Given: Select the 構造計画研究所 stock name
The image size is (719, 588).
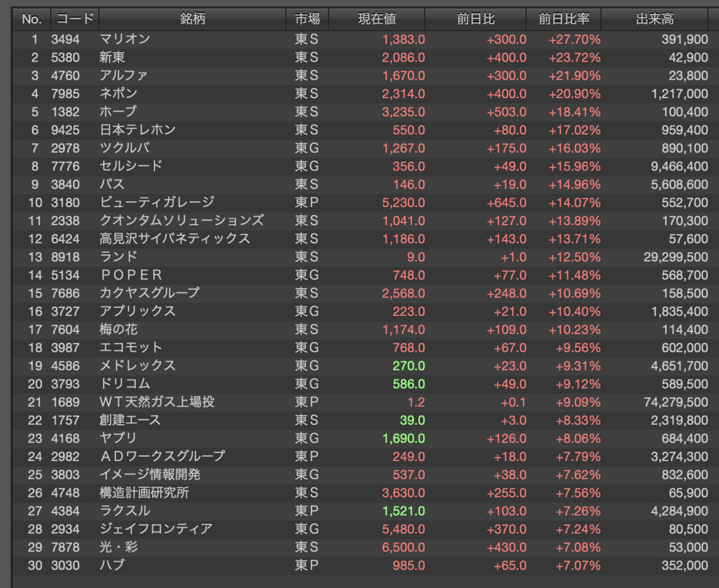Looking at the screenshot, I should coord(144,492).
